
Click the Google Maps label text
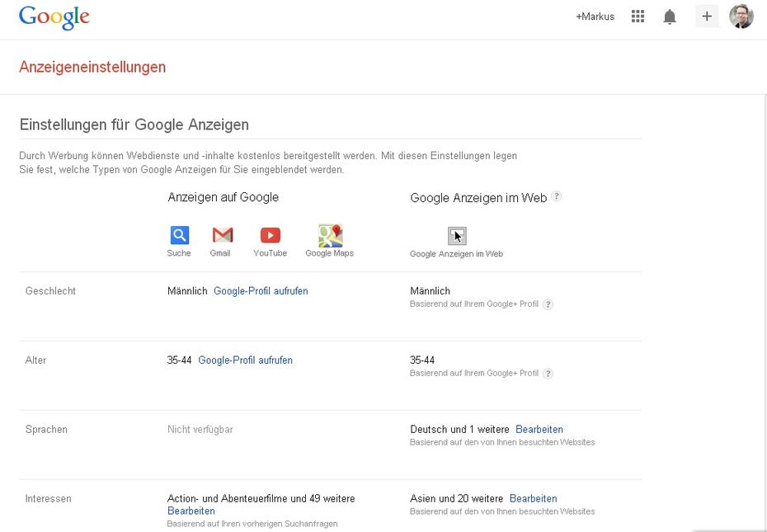329,253
